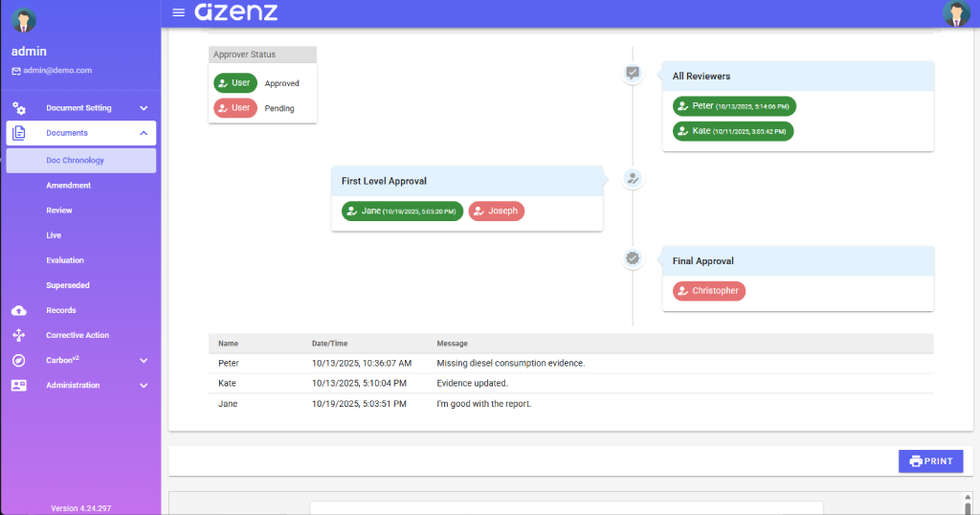Click the green approved Jane chip
The width and height of the screenshot is (980, 515).
point(402,211)
